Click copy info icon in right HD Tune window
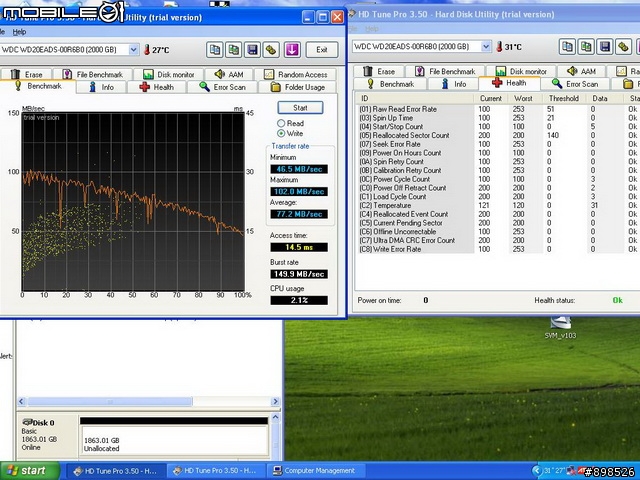 567,47
